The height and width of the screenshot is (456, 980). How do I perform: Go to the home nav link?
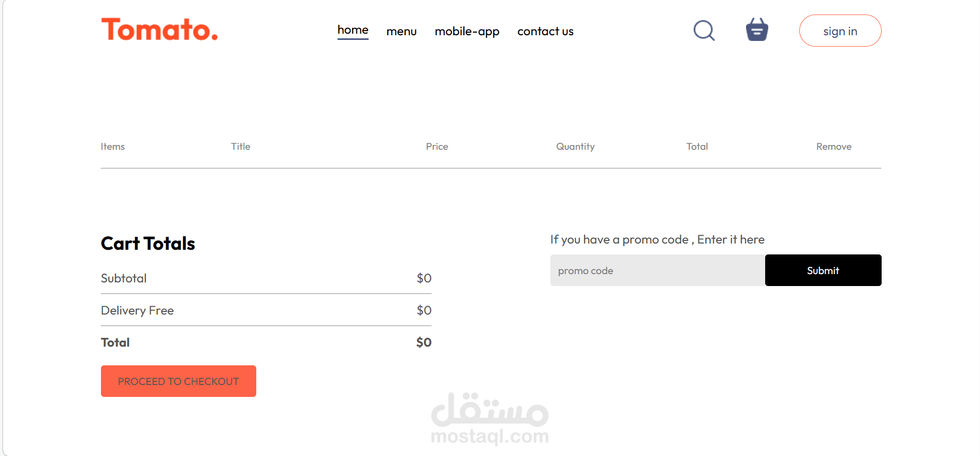(x=353, y=31)
